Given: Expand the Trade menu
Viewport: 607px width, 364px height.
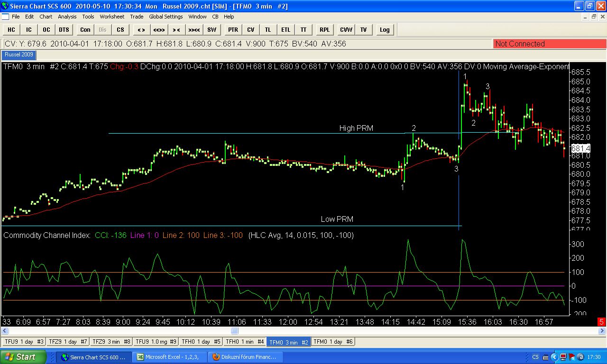Looking at the screenshot, I should [137, 17].
